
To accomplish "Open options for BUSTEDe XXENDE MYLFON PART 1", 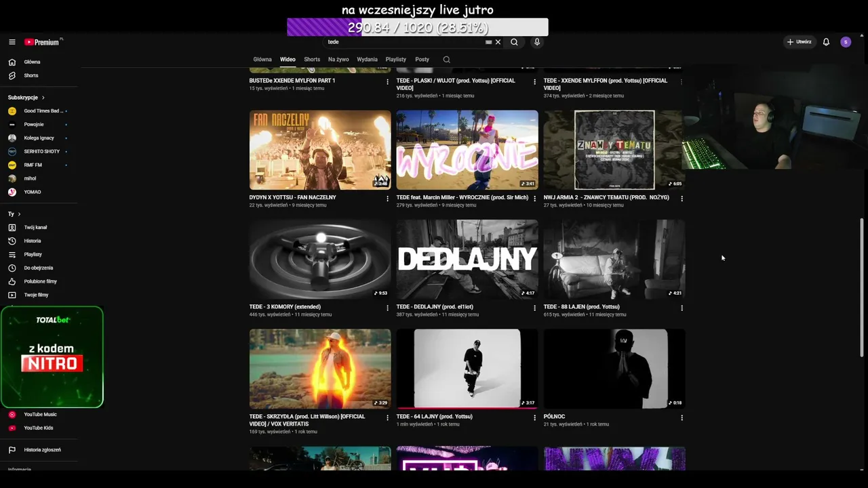I will coord(388,82).
